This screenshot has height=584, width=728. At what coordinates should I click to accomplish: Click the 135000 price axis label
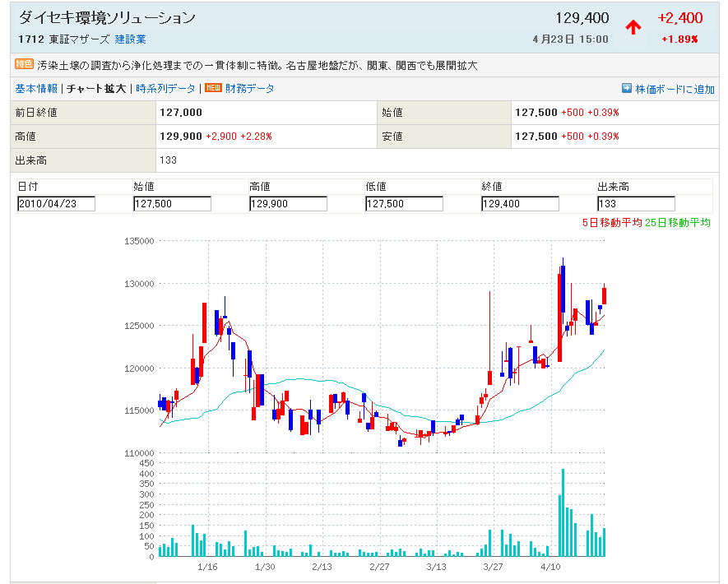coord(139,241)
